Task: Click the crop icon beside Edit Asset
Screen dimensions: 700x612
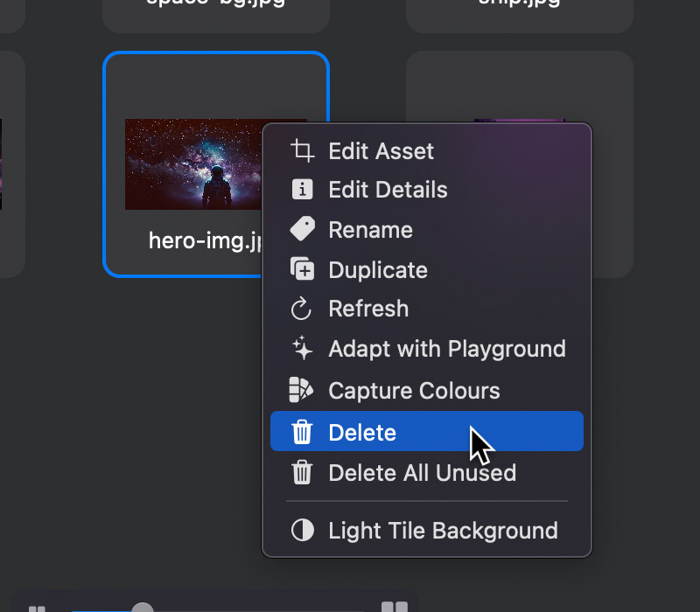Action: pyautogui.click(x=302, y=150)
